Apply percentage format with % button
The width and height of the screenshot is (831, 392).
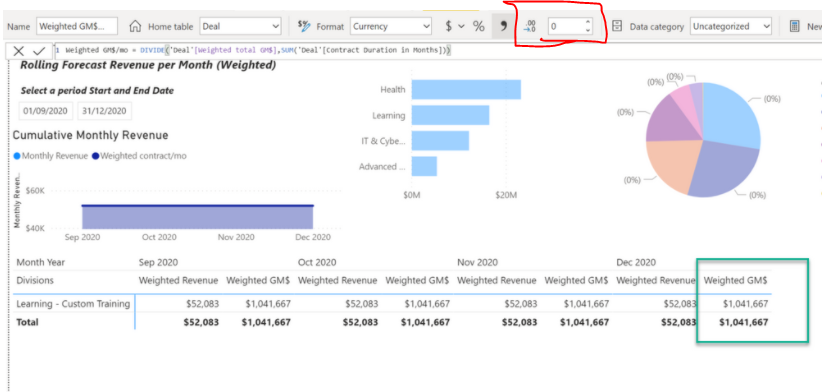click(x=479, y=26)
